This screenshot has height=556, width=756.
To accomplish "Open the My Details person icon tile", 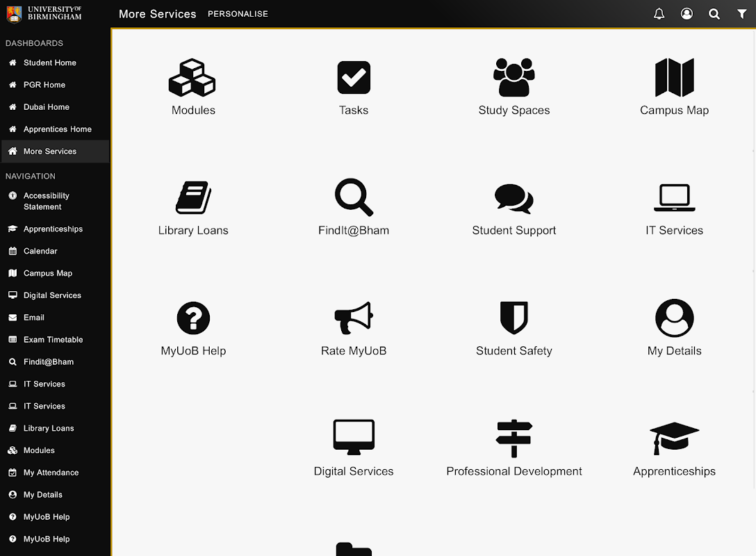I will coord(675,318).
